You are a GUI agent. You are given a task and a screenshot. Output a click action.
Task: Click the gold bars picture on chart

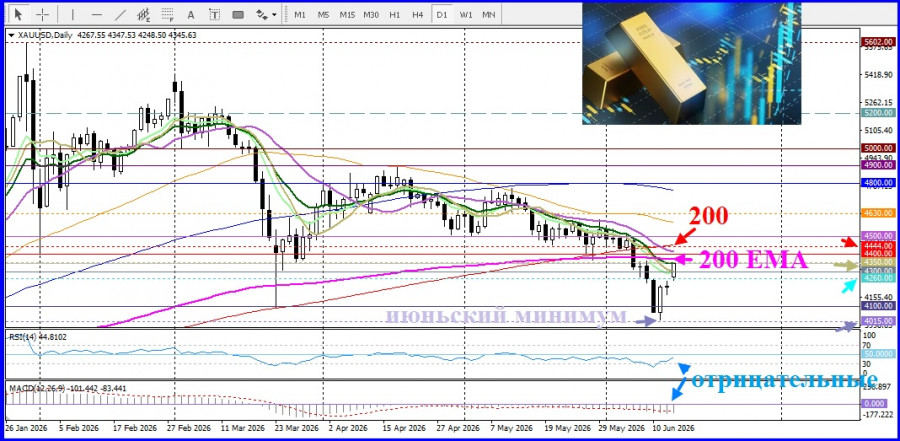tap(691, 64)
